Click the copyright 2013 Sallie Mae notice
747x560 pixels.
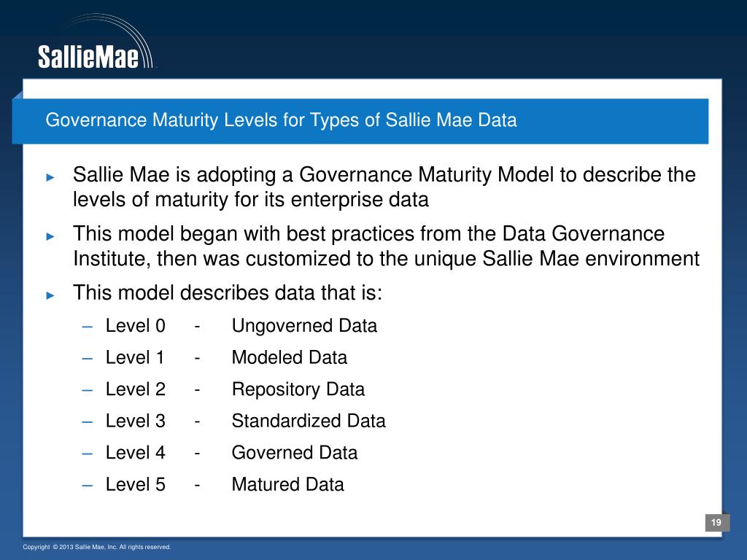[97, 547]
